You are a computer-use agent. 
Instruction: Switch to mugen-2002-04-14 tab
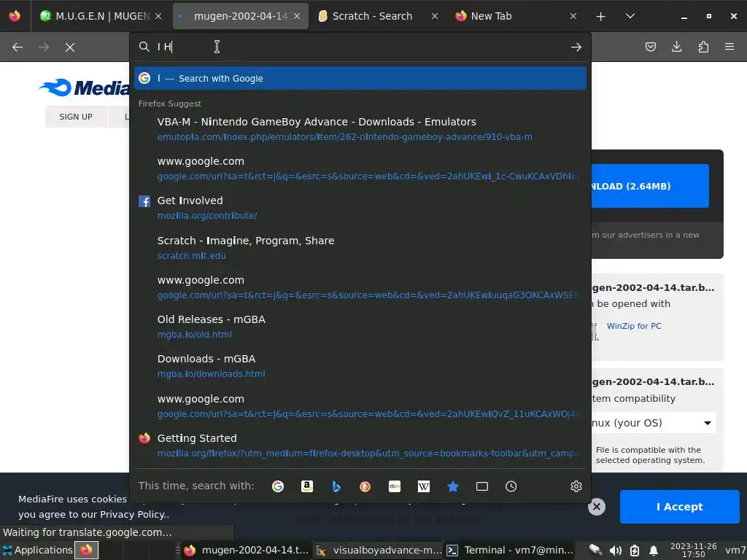tap(240, 16)
